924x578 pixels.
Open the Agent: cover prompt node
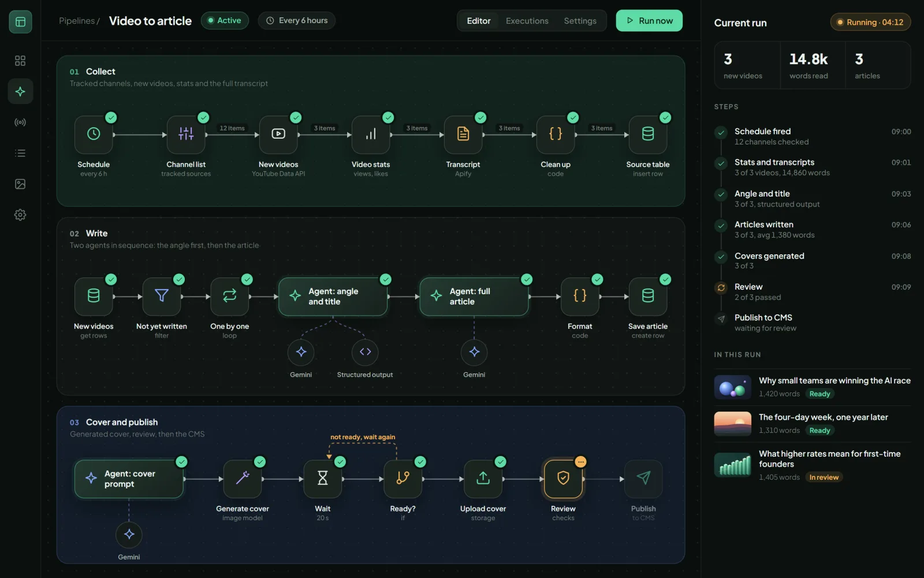(x=129, y=479)
